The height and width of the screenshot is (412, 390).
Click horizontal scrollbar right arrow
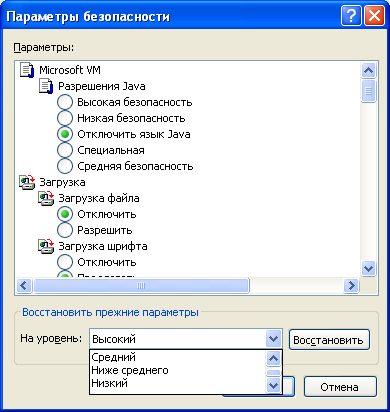[351, 286]
